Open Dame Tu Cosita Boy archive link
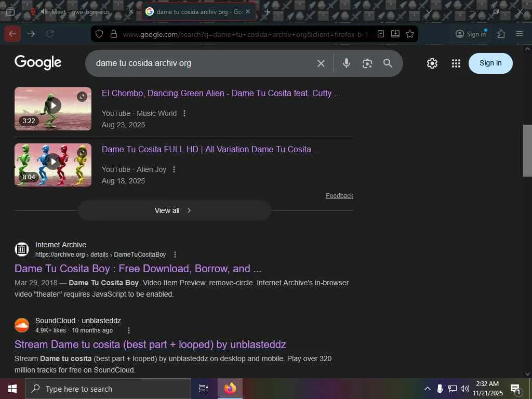Screen dimensions: 532x399 138,269
